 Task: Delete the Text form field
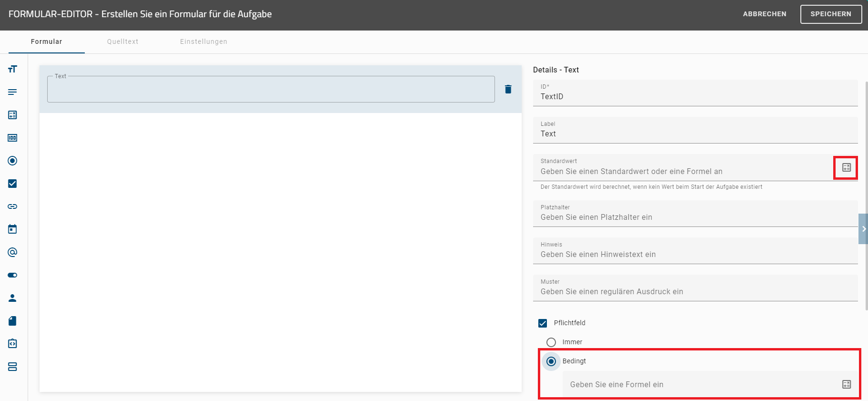pos(508,89)
